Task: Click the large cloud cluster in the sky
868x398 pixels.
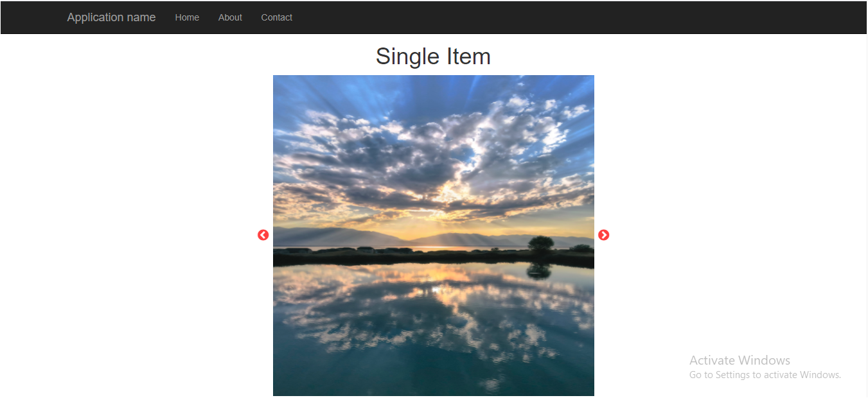Action: [424, 154]
